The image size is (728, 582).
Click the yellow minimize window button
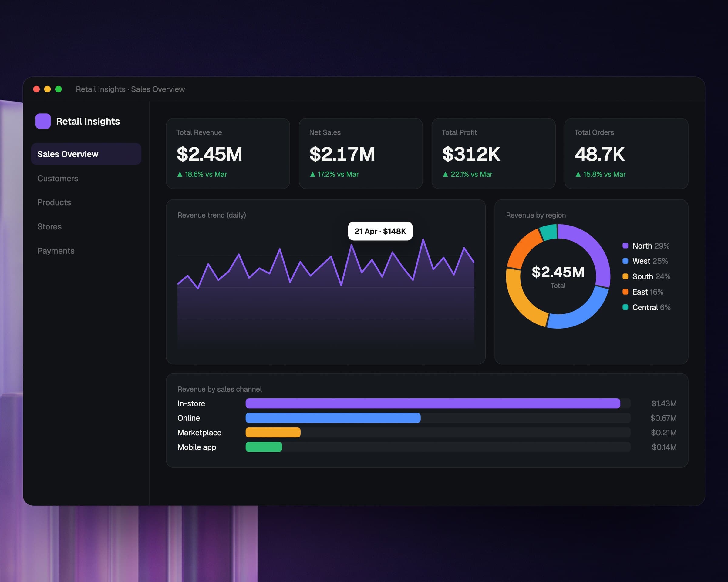[48, 89]
